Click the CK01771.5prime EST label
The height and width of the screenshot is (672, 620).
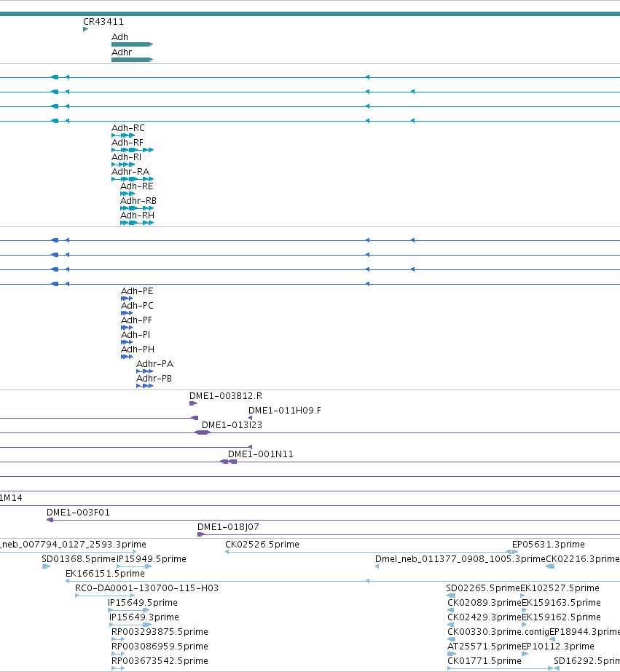pyautogui.click(x=484, y=661)
